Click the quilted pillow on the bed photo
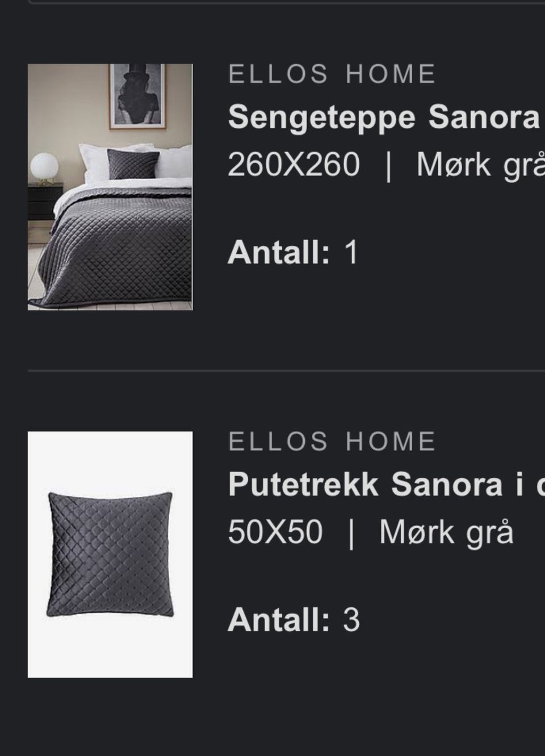Screen dimensions: 545x756 point(133,164)
